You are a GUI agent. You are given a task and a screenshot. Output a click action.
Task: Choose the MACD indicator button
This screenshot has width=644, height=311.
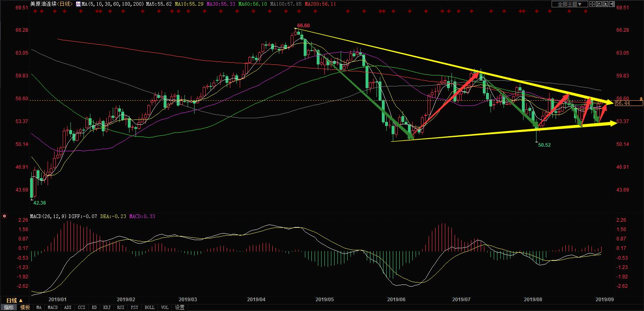[53, 307]
